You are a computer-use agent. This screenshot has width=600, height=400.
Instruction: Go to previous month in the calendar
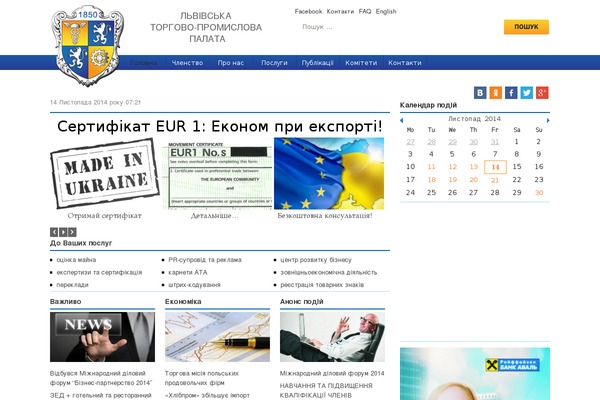click(x=401, y=120)
